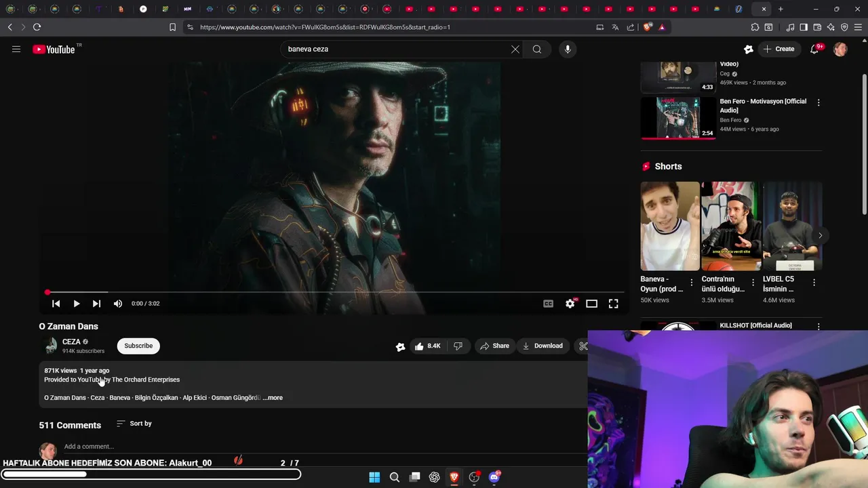Open the account avatar menu

tap(840, 49)
